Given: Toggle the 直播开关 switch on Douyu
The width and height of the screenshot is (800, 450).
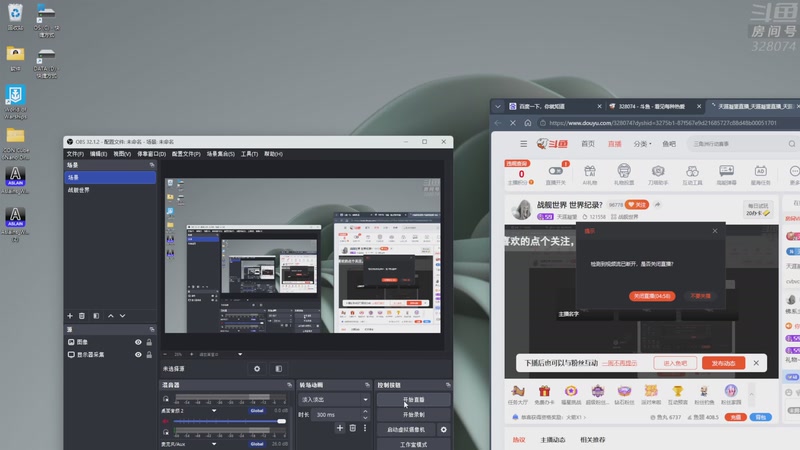Looking at the screenshot, I should coord(555,171).
